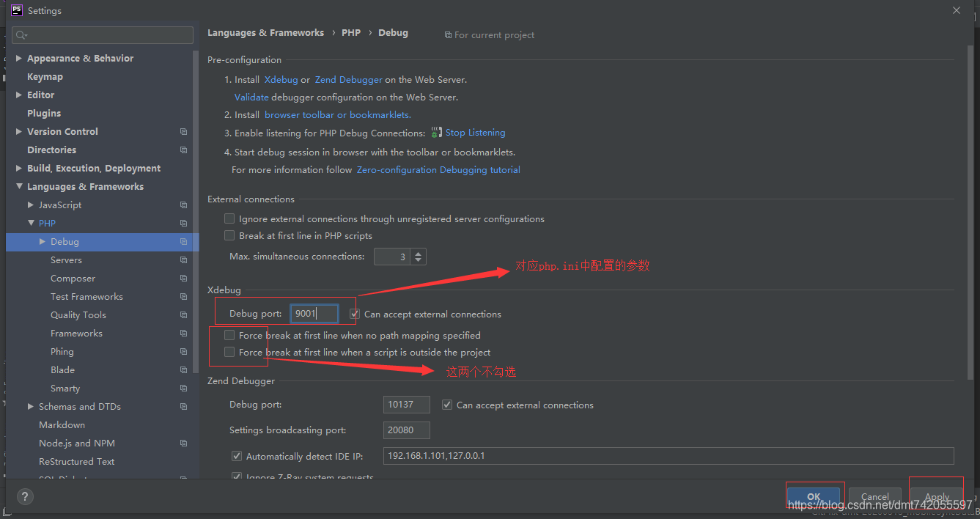
Task: Click the search magnifier icon in settings
Action: click(x=21, y=35)
